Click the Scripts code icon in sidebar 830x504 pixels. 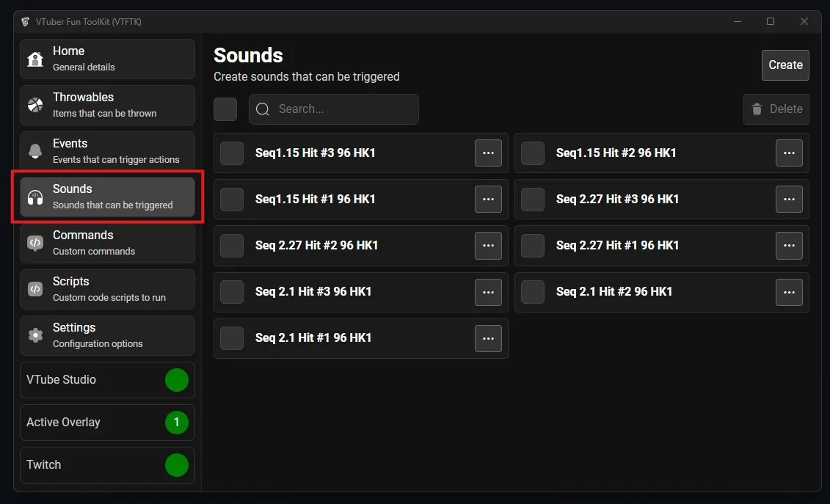[x=35, y=289]
